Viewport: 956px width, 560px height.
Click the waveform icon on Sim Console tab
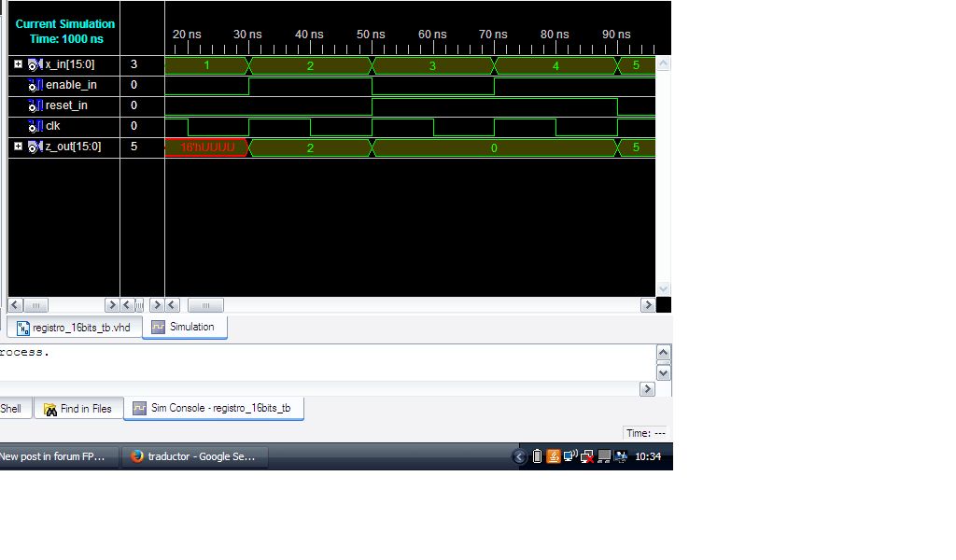point(140,408)
